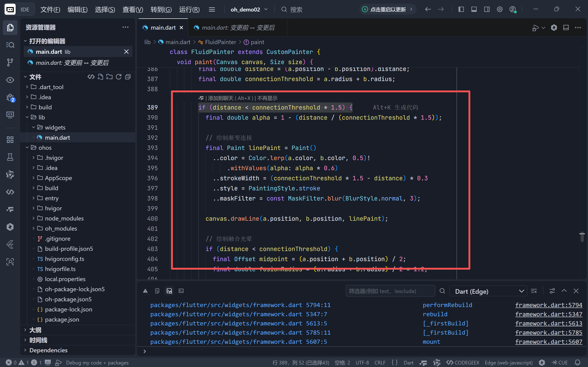Viewport: 588px width, 367px height.
Task: Click the editor vertical scrollbar thumb
Action: [x=582, y=237]
